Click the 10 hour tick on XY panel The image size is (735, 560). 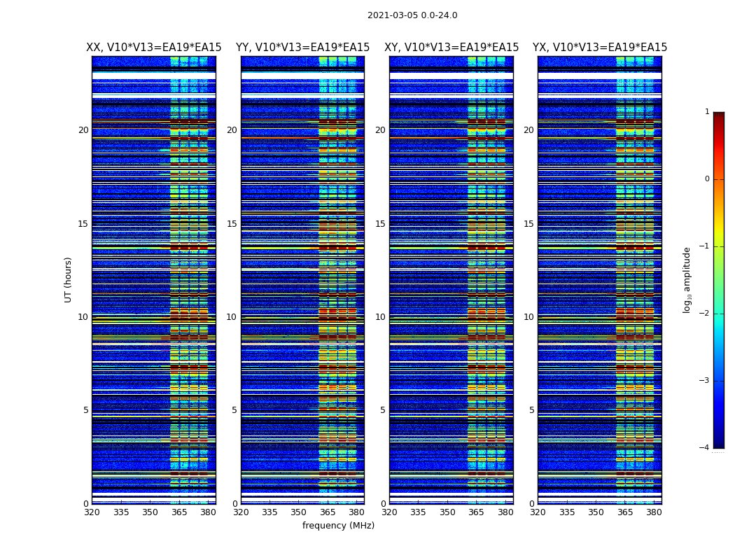(380, 317)
